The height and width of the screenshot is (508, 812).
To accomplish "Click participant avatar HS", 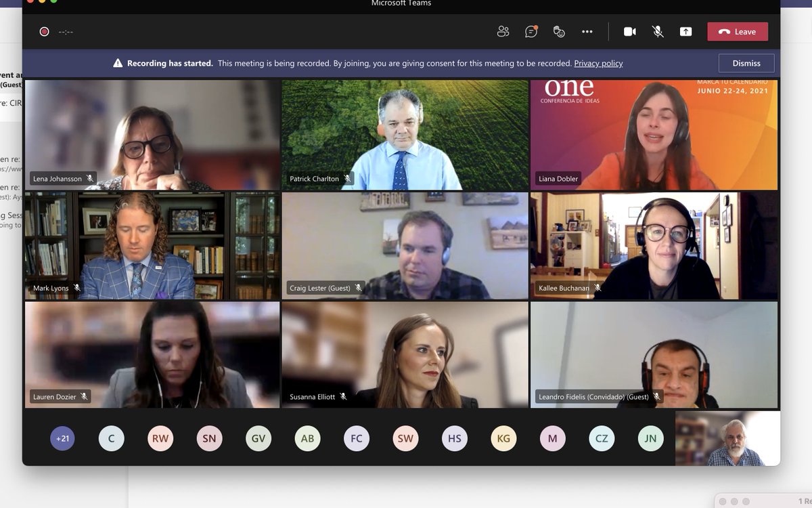I will (x=455, y=438).
